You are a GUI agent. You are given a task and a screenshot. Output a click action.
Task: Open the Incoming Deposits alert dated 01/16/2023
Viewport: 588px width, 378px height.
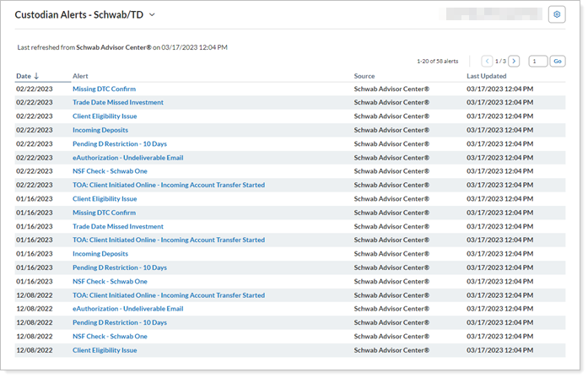[x=100, y=254]
